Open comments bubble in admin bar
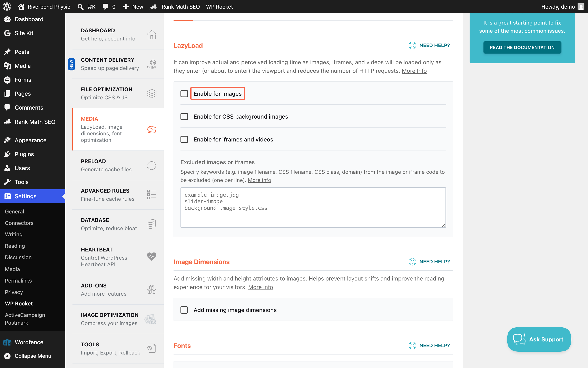The height and width of the screenshot is (368, 588). [x=105, y=7]
